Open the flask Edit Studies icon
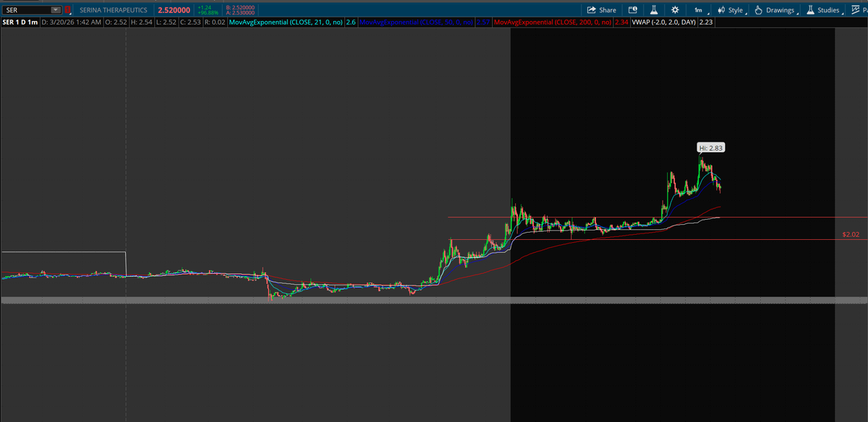 pyautogui.click(x=653, y=10)
